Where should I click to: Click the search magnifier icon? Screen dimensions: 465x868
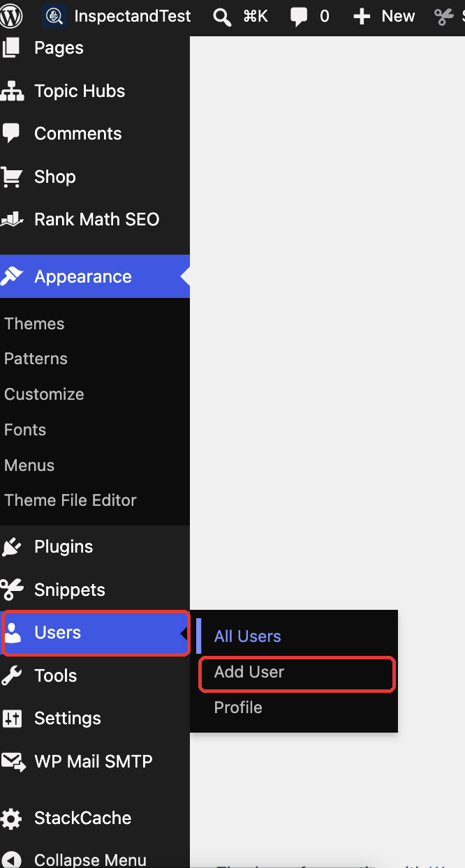click(x=222, y=17)
